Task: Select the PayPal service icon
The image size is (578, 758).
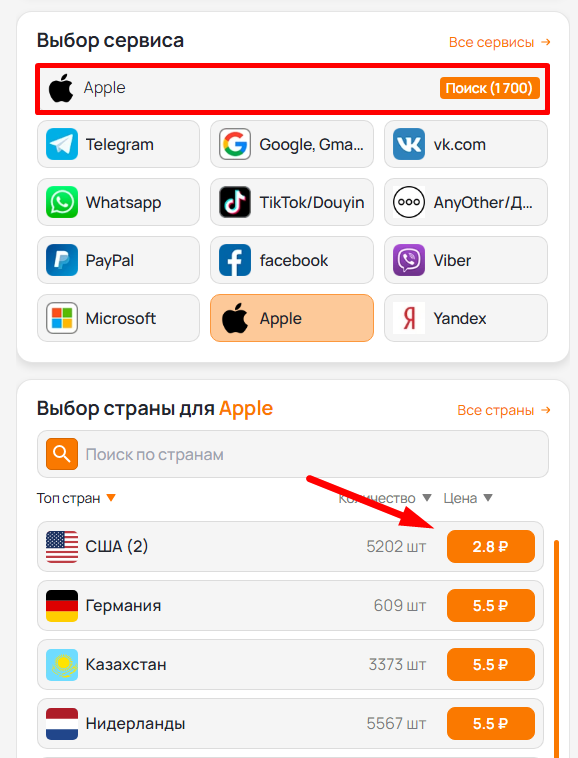Action: point(62,260)
